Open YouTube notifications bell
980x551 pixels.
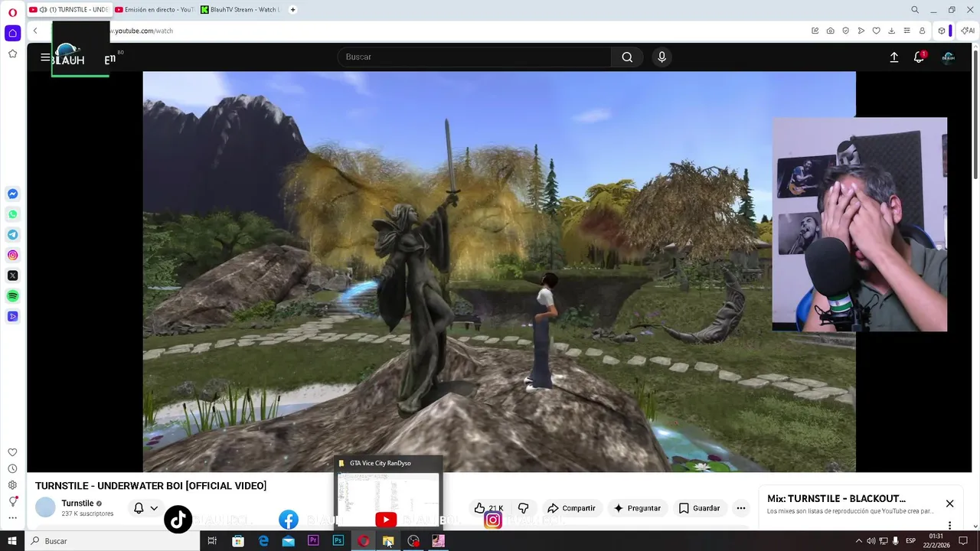tap(919, 57)
